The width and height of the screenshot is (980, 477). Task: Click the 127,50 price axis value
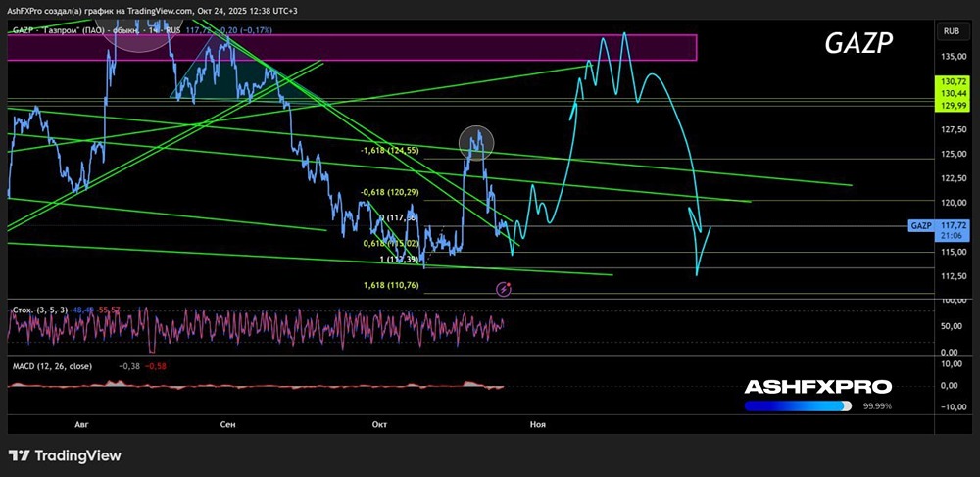tap(952, 130)
